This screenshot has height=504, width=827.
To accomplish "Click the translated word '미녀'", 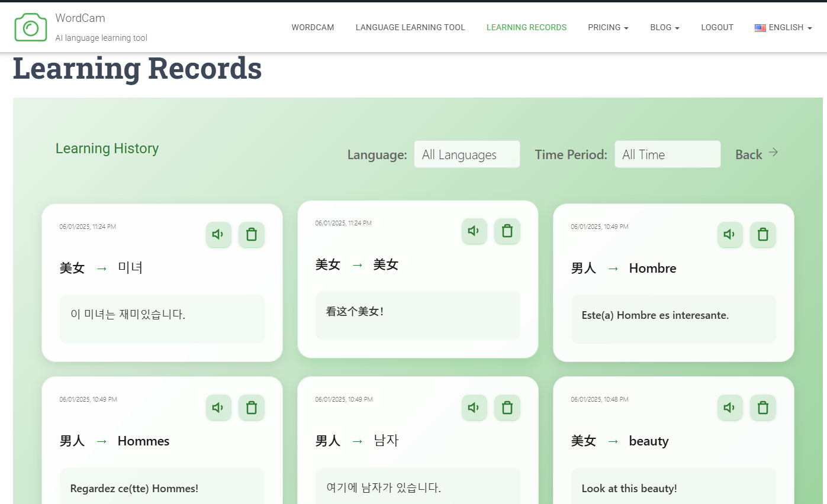I will [130, 267].
